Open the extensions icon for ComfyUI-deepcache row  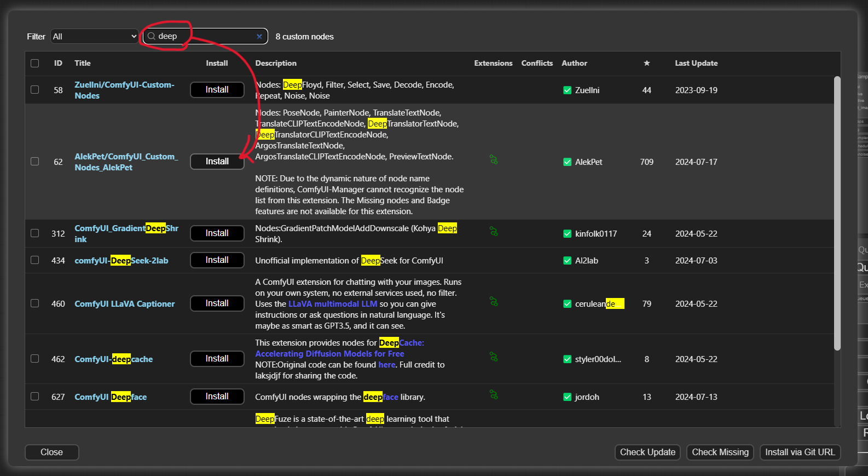coord(494,357)
